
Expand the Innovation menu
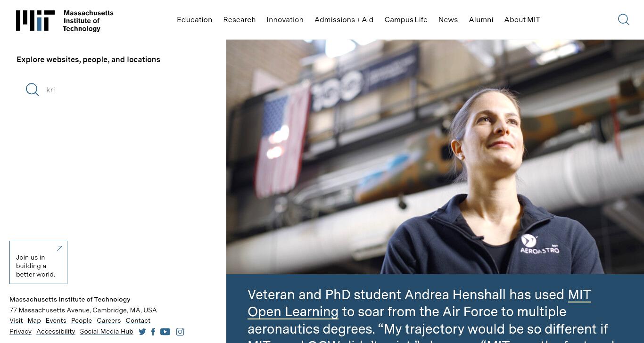[x=285, y=20]
